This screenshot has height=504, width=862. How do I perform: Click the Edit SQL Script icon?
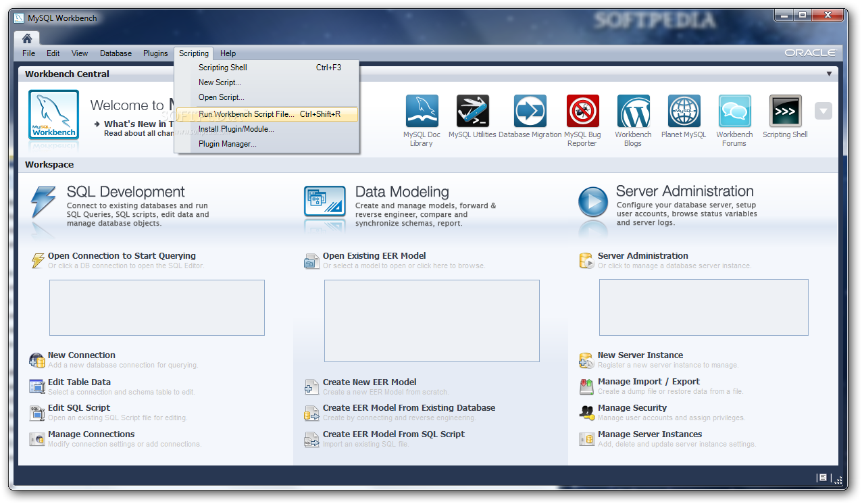click(37, 413)
